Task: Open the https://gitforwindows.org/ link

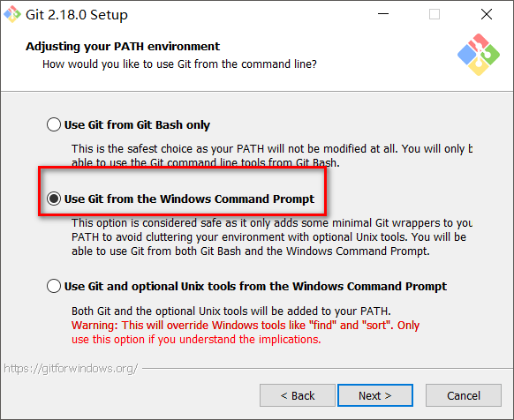Action: [71, 369]
